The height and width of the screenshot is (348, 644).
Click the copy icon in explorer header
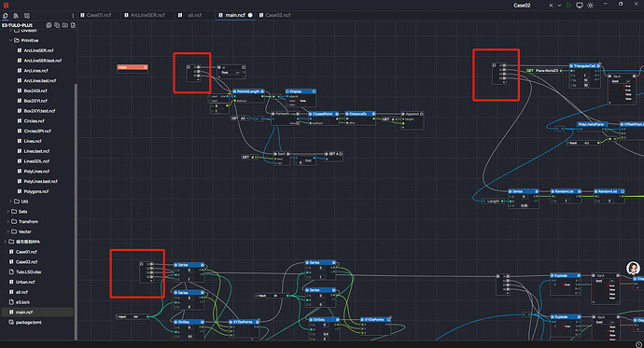57,25
